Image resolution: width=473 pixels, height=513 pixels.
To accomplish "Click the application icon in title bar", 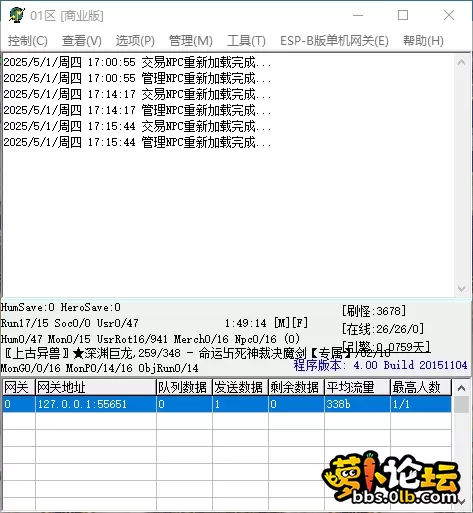I will coord(17,15).
